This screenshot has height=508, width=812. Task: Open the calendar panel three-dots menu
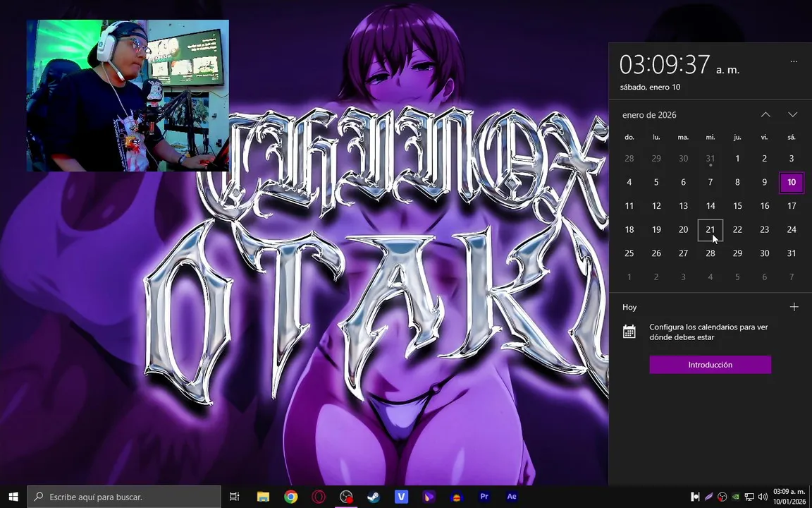point(794,61)
